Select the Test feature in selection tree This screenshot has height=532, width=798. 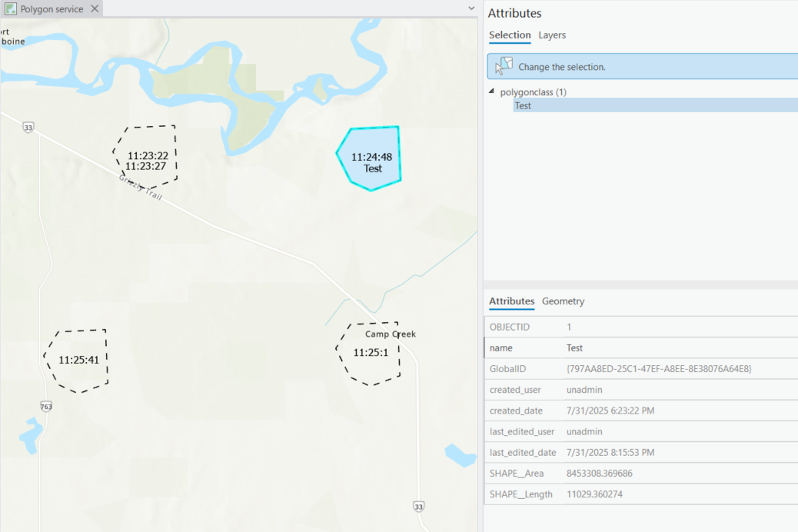[x=656, y=105]
